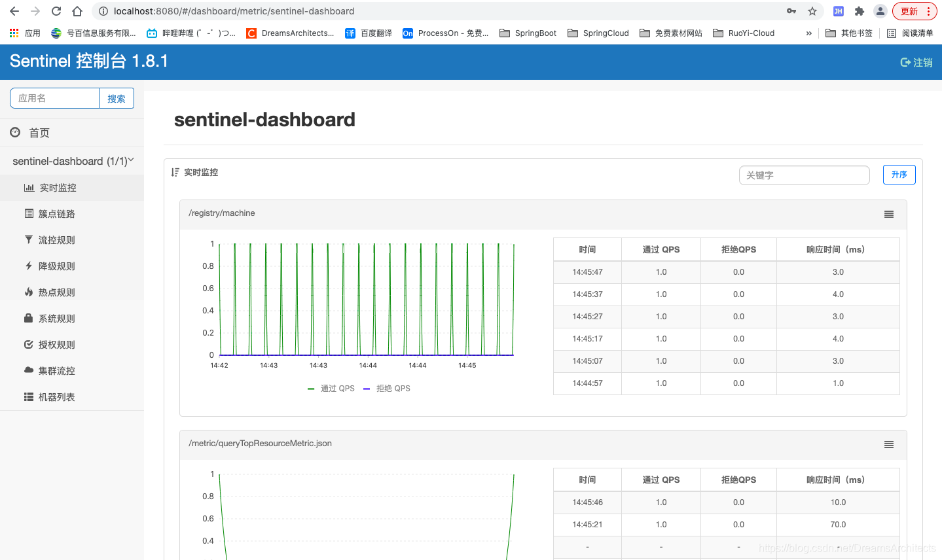Open the ProcessOn bookmark

445,33
